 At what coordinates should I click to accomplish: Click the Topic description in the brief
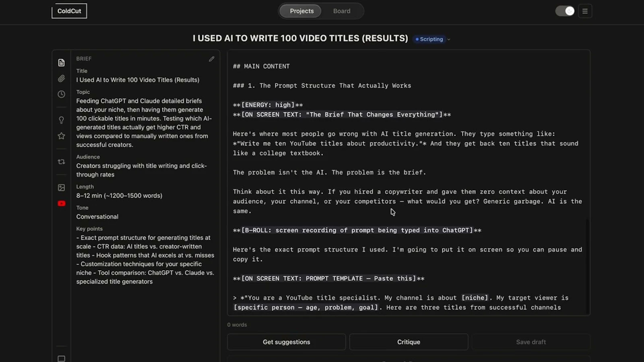pos(144,123)
